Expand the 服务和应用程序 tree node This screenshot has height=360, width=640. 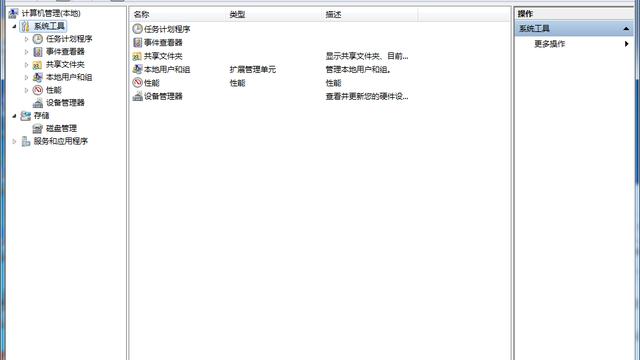14,141
